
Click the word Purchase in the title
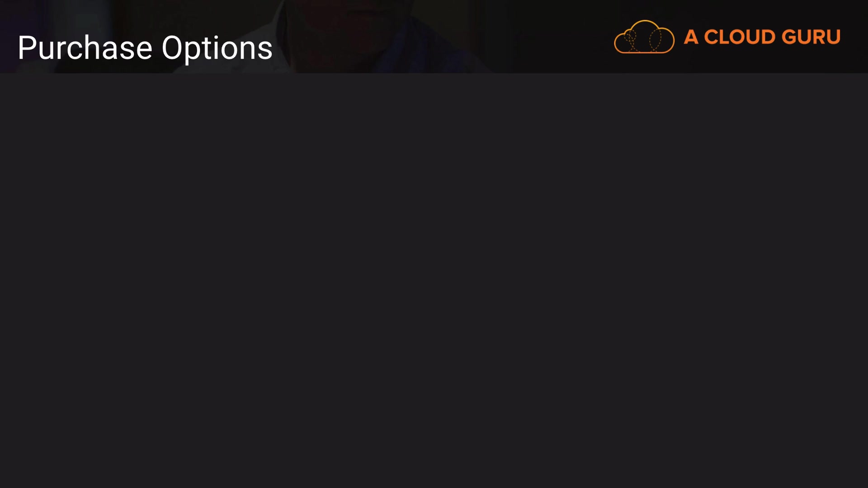coord(85,48)
